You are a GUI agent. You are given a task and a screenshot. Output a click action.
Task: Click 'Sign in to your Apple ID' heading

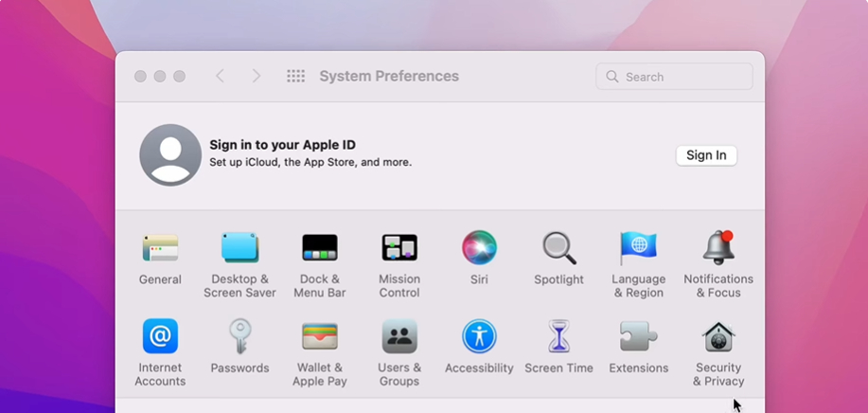click(x=282, y=145)
